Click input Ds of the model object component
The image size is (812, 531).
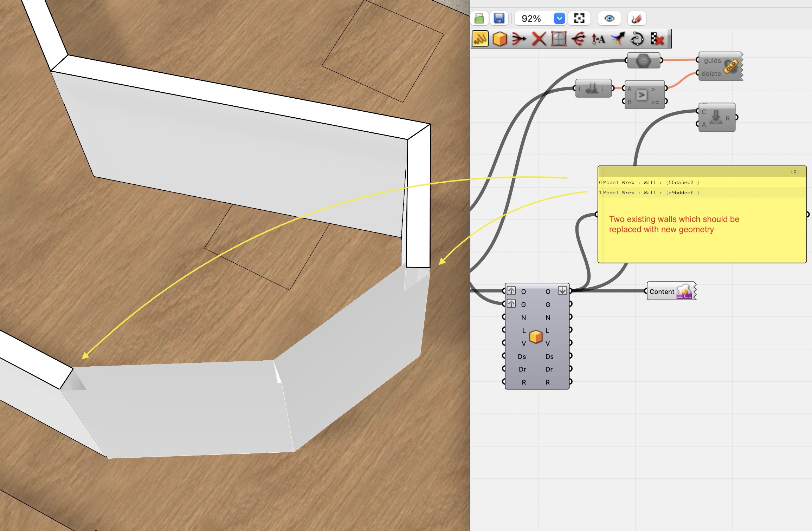pyautogui.click(x=522, y=356)
